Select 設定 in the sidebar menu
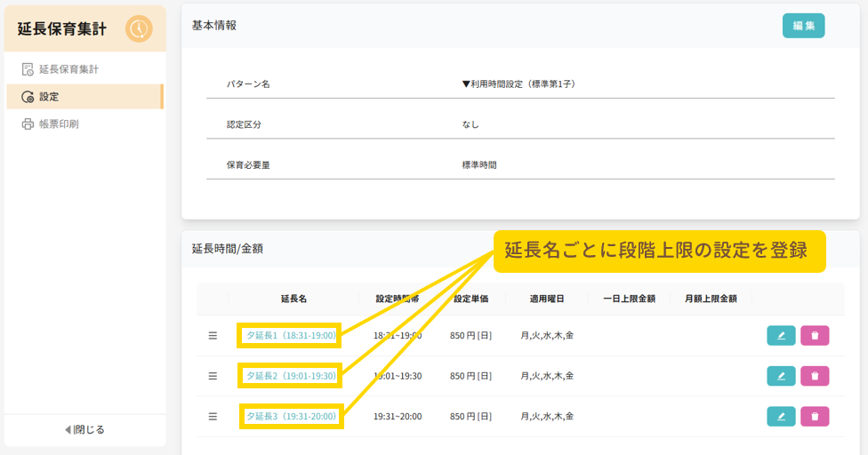This screenshot has height=455, width=868. coord(48,96)
